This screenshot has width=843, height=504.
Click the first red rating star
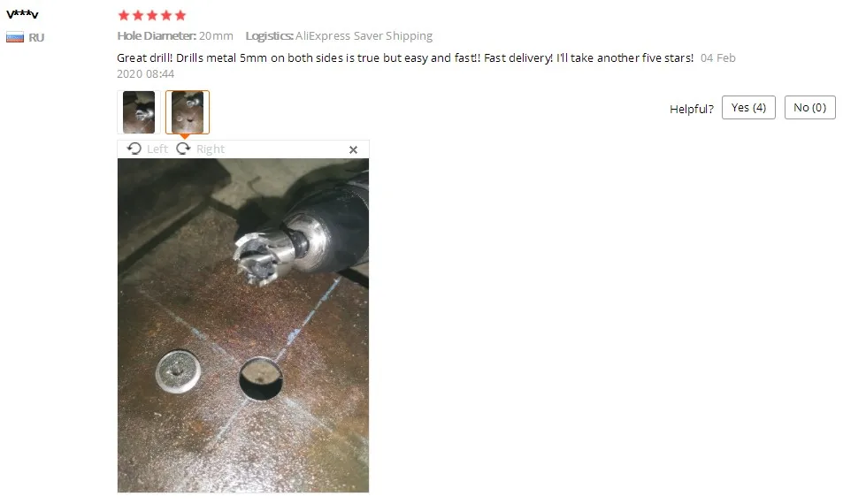[x=124, y=15]
